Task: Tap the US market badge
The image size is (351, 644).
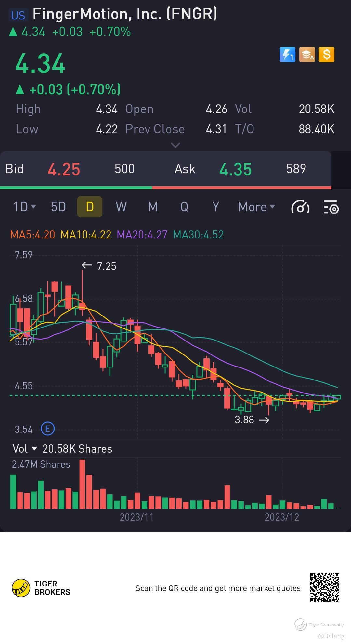Action: [x=18, y=15]
